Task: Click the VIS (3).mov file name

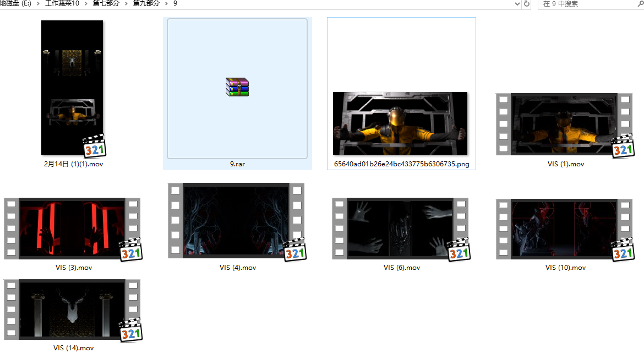Action: [x=74, y=268]
